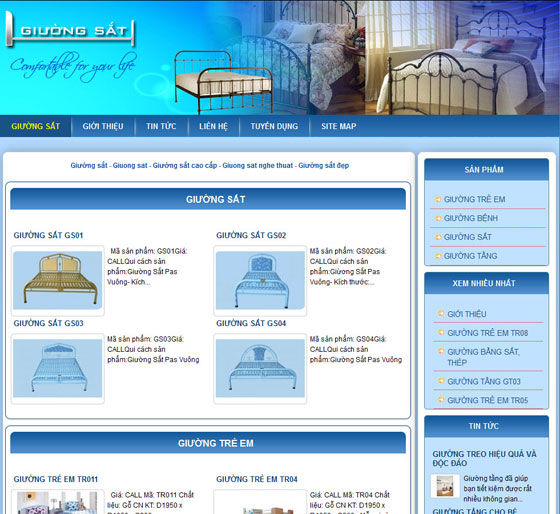Click the news thumbnail in Tin Tức panel

point(445,486)
